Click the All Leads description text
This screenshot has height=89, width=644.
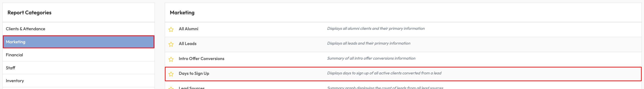point(369,43)
